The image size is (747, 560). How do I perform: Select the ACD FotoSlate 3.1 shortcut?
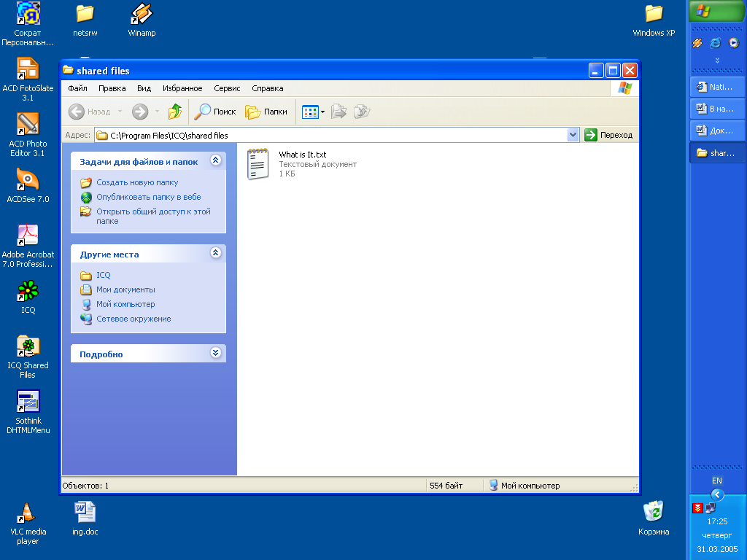pos(28,79)
